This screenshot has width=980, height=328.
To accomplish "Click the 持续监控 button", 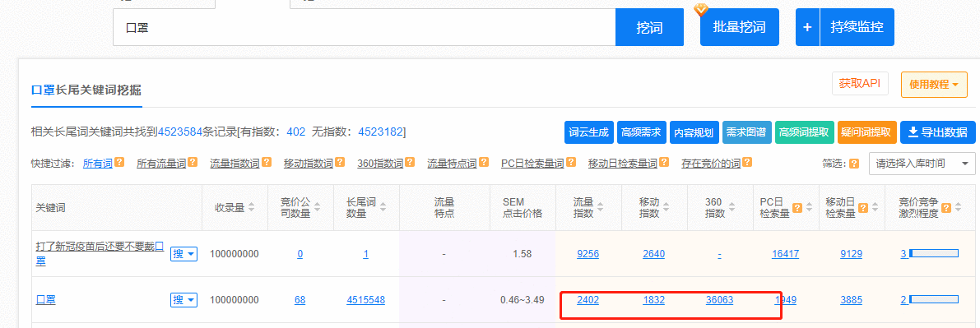I will (x=857, y=27).
